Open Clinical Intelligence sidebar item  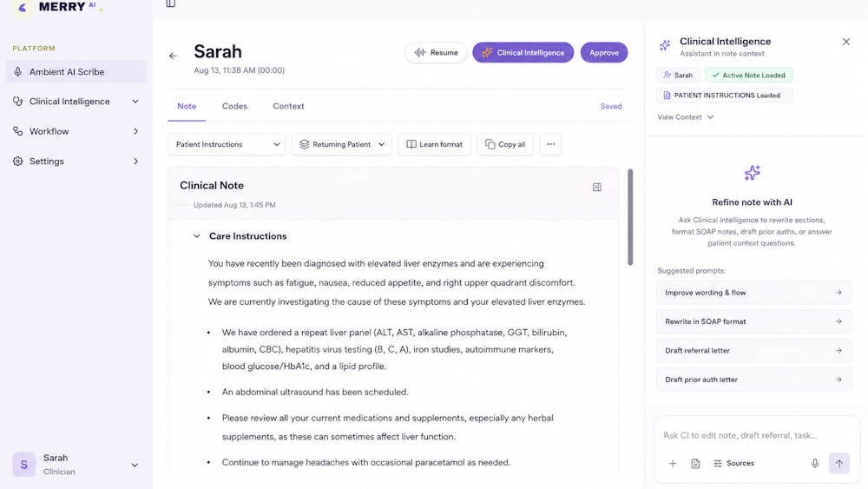tap(76, 102)
